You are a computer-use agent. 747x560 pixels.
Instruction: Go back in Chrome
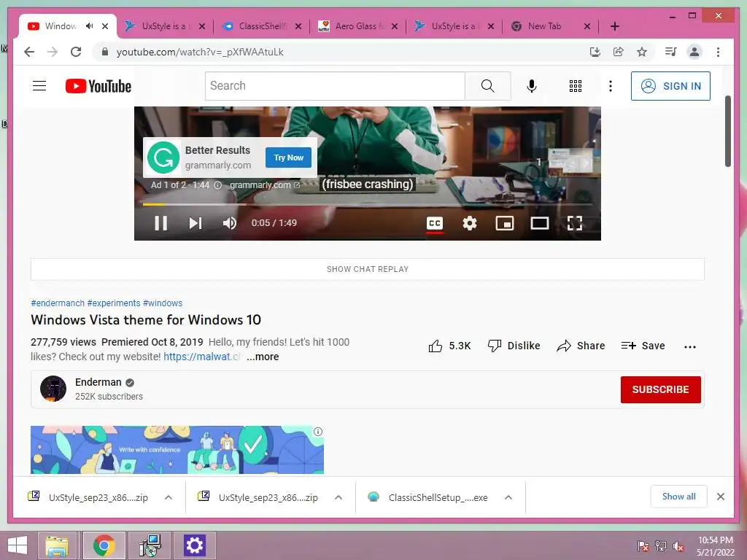pos(29,52)
